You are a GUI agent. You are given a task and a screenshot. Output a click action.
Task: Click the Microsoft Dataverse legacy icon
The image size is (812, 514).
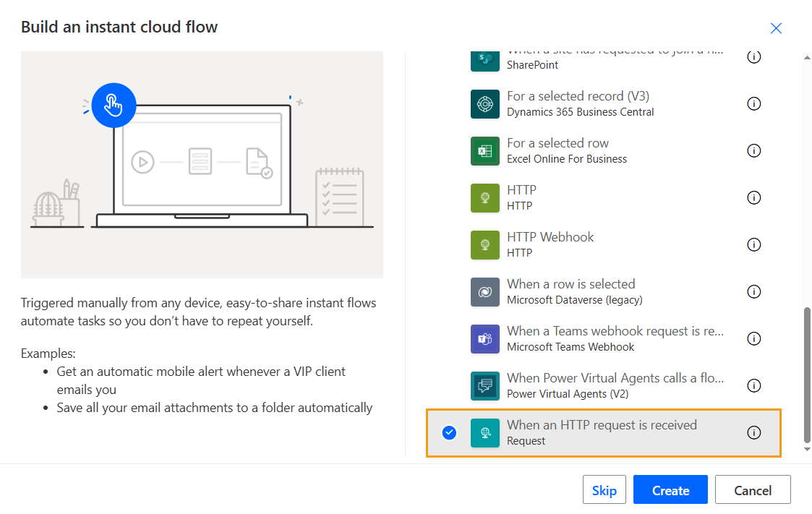tap(484, 292)
